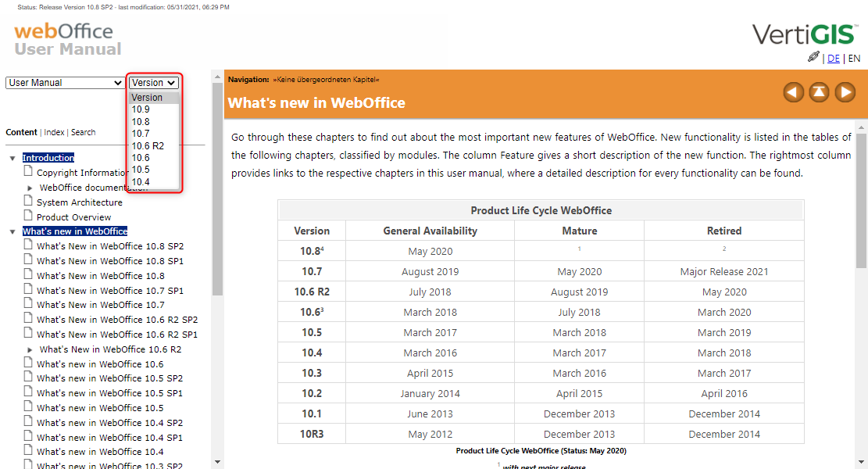The image size is (868, 469).
Task: Click page icon of WebOffice 10.8 SP2
Action: pyautogui.click(x=28, y=244)
